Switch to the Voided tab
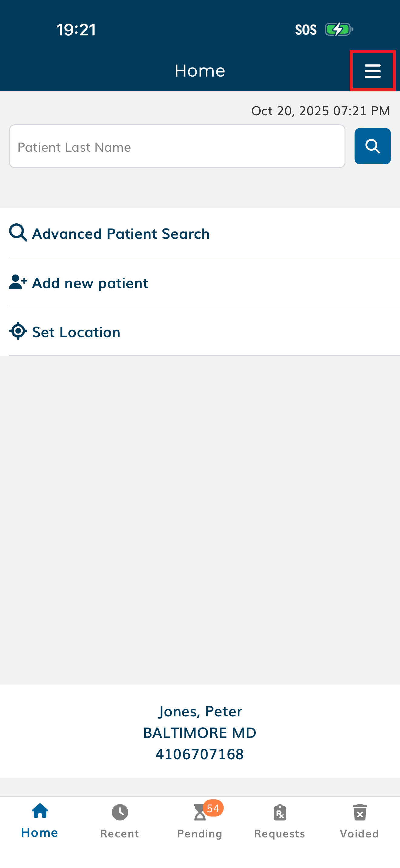 359,833
